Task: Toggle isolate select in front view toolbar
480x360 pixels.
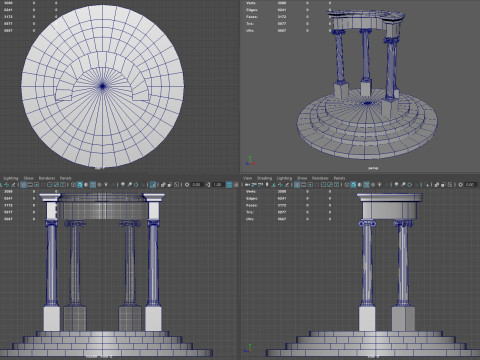Action: point(152,185)
